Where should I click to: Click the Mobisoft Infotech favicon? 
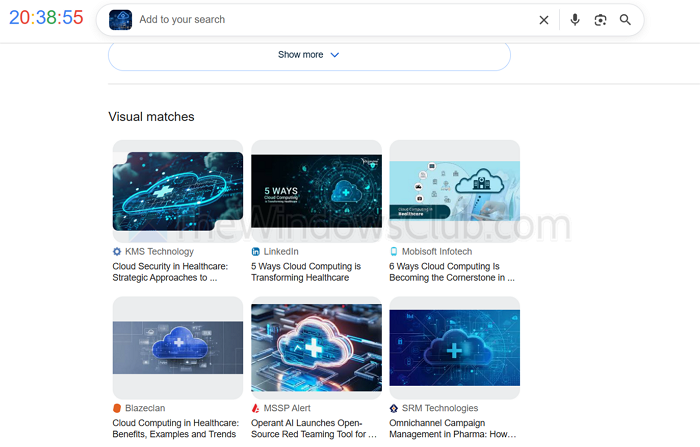[x=394, y=251]
